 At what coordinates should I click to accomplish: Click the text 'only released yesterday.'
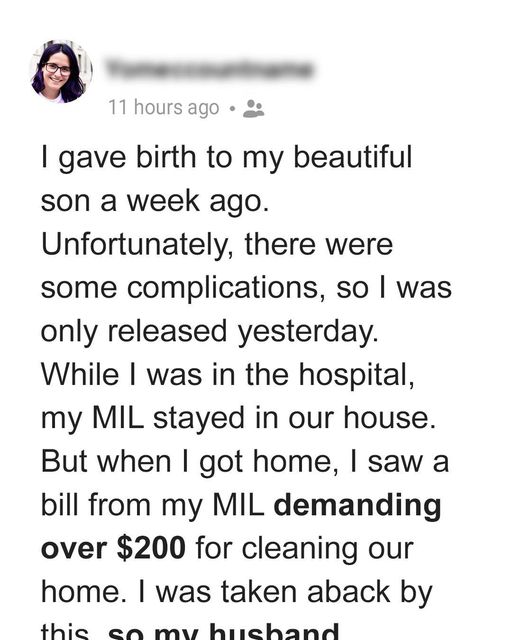(x=210, y=332)
